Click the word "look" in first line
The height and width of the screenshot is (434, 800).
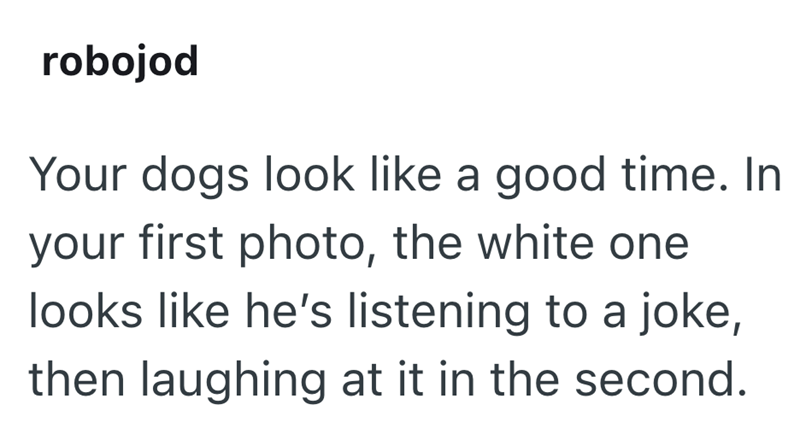coord(309,174)
